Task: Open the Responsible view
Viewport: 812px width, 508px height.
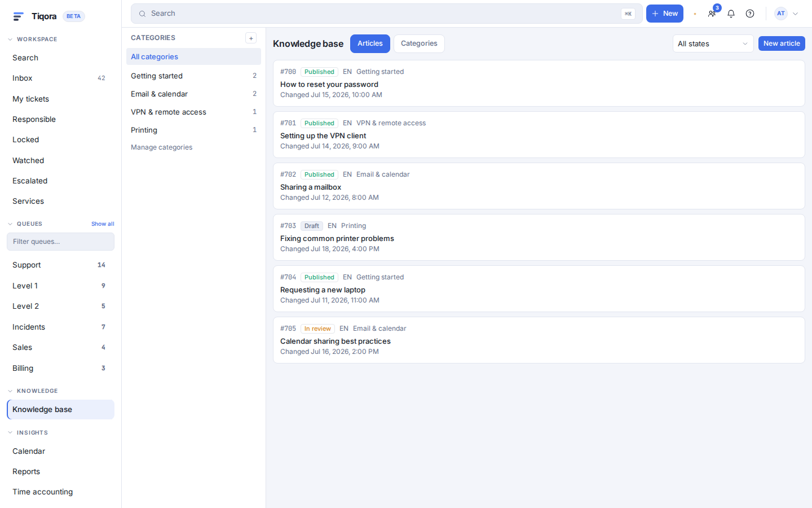Action: point(60,119)
